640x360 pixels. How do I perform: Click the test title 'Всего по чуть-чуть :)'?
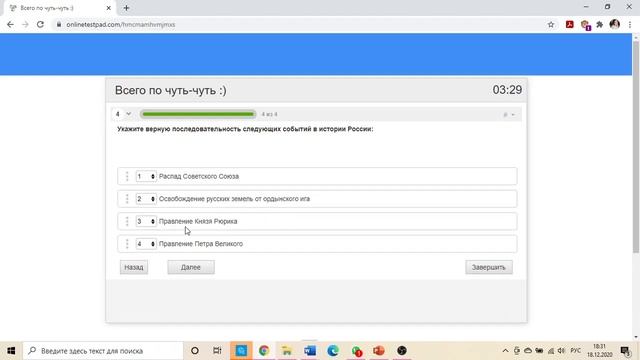pos(171,90)
